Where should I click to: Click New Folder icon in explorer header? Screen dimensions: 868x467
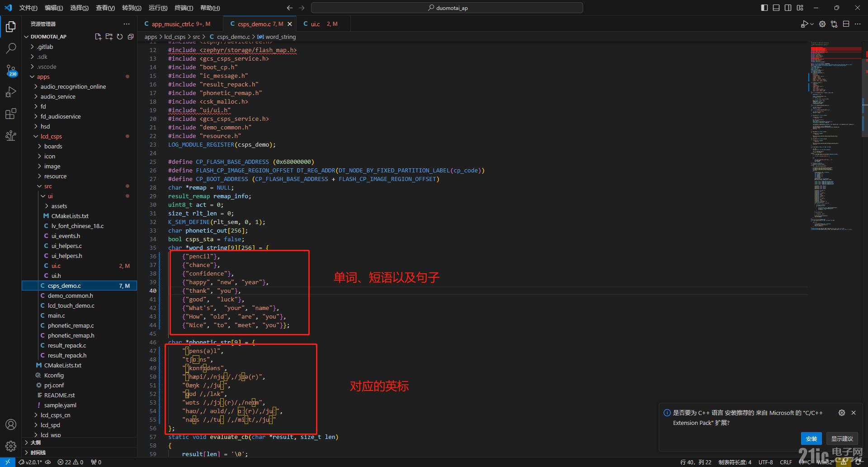[x=109, y=37]
